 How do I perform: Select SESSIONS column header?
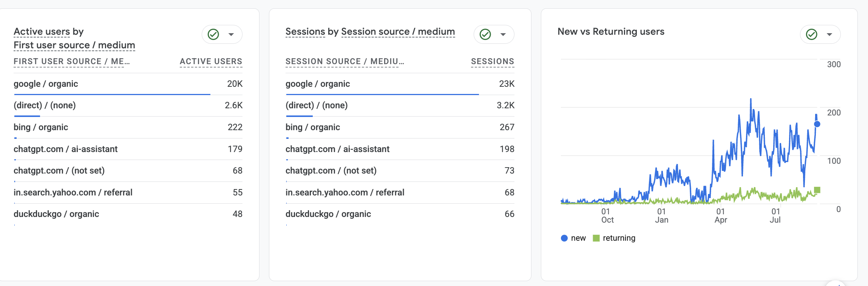493,62
